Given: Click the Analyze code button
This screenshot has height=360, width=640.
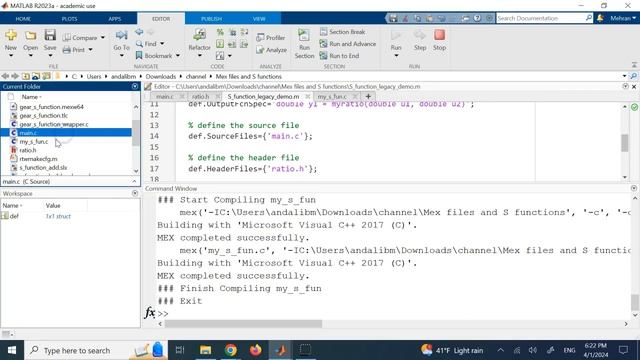Looking at the screenshot, I should click(271, 50).
